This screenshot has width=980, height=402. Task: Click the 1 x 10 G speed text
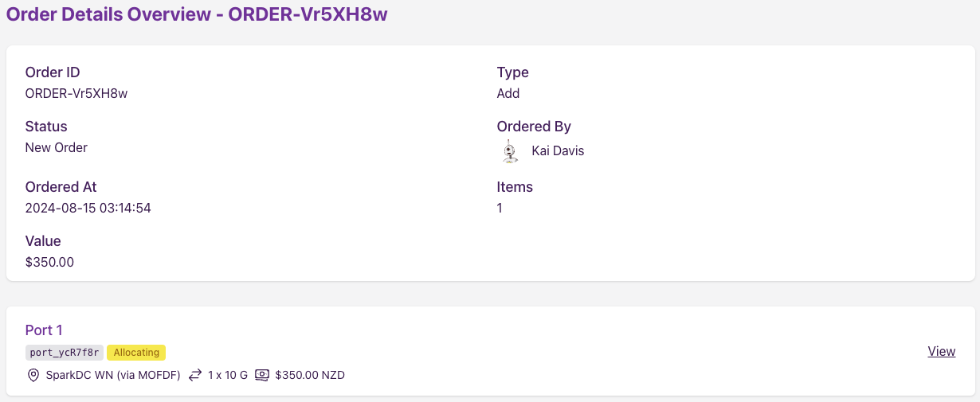pos(228,375)
